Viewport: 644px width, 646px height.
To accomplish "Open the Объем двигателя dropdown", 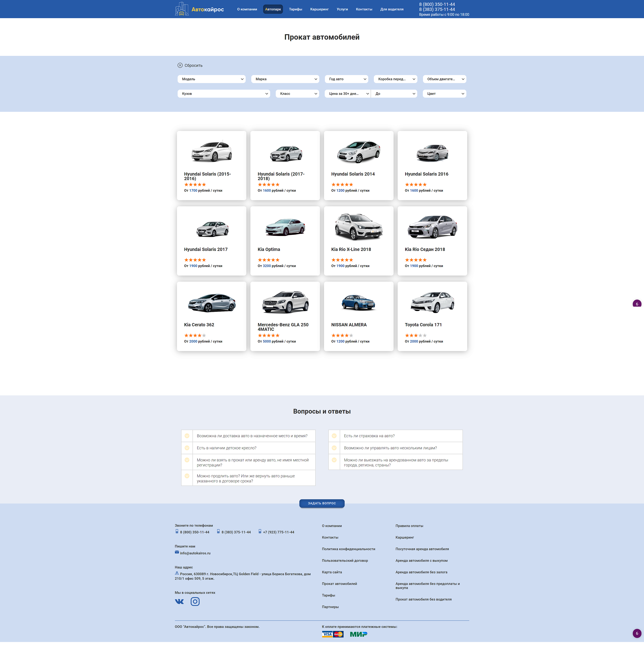I will (444, 80).
